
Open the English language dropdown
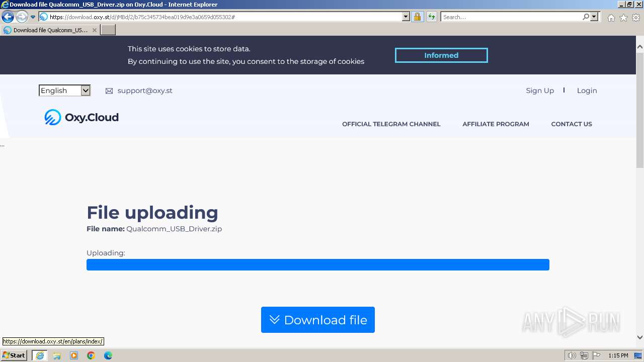(x=64, y=90)
